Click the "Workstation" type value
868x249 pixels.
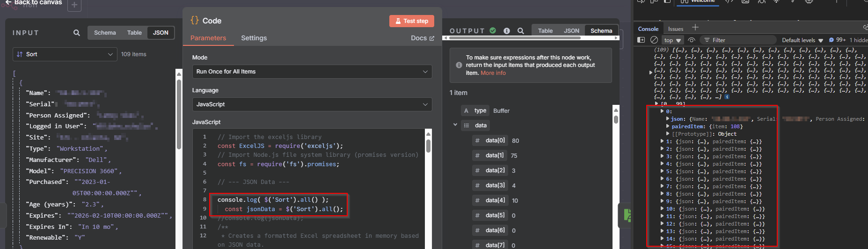80,149
